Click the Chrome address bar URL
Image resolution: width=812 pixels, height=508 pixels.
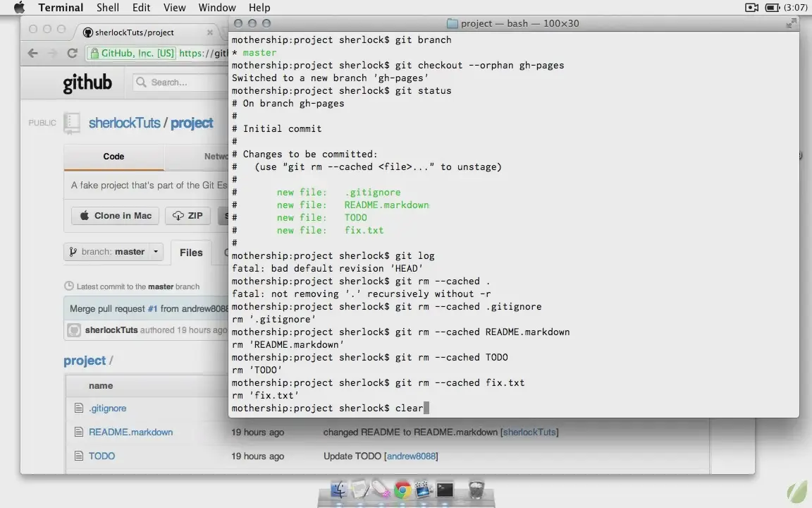[x=203, y=53]
